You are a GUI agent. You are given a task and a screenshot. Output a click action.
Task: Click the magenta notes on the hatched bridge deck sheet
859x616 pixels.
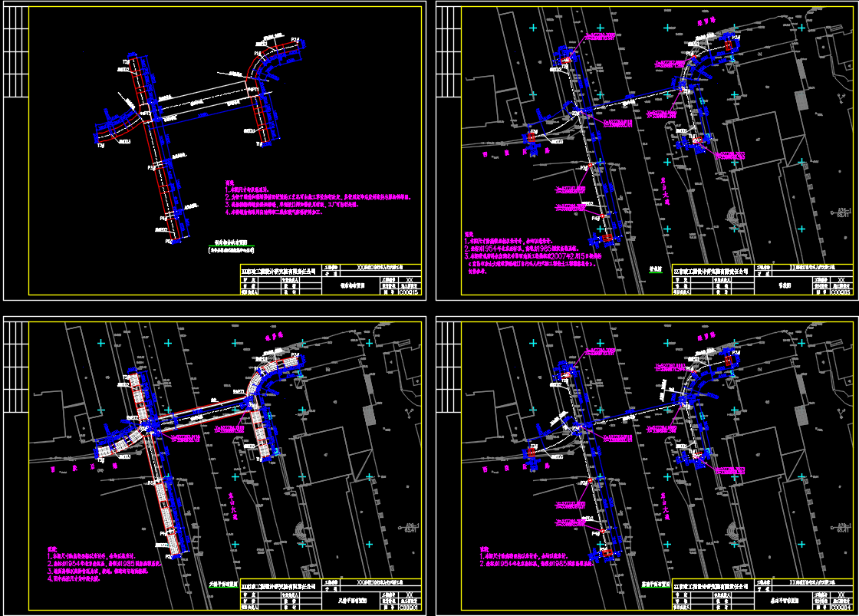pos(104,563)
